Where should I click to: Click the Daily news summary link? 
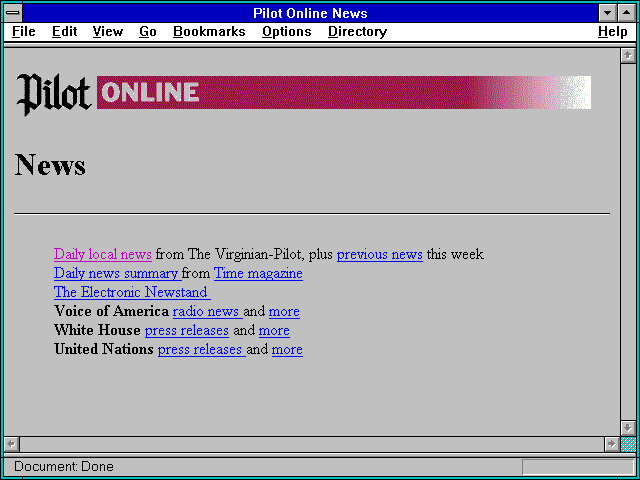(x=118, y=273)
